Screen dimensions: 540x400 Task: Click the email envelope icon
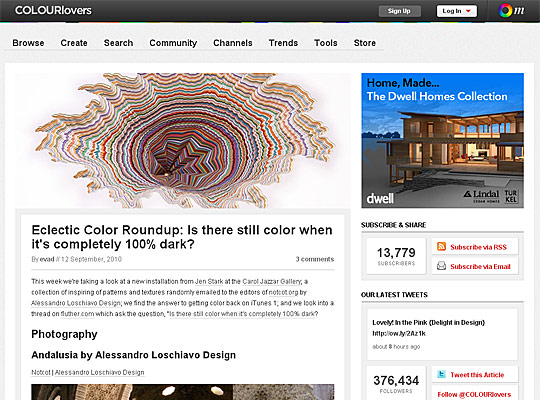pyautogui.click(x=442, y=266)
